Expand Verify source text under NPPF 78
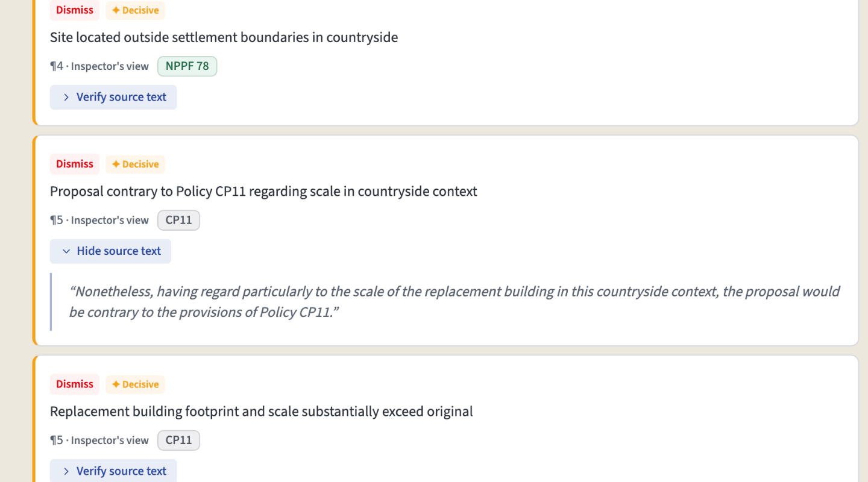Viewport: 868px width, 482px height. click(x=113, y=97)
